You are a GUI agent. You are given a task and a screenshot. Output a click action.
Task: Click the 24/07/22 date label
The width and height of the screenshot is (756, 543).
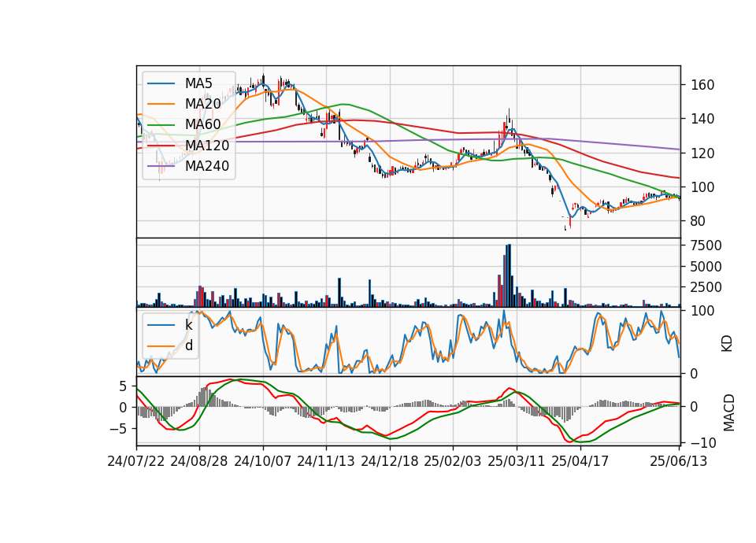136,461
